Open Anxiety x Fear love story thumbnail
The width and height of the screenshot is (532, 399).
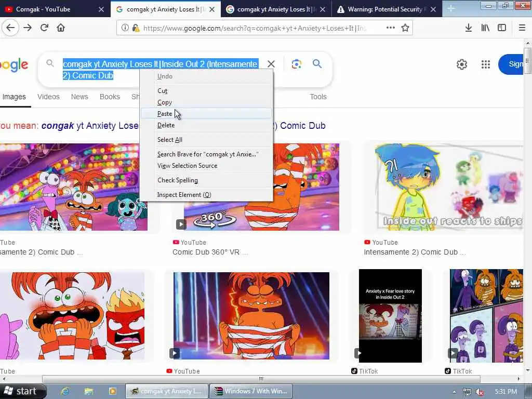click(x=390, y=316)
